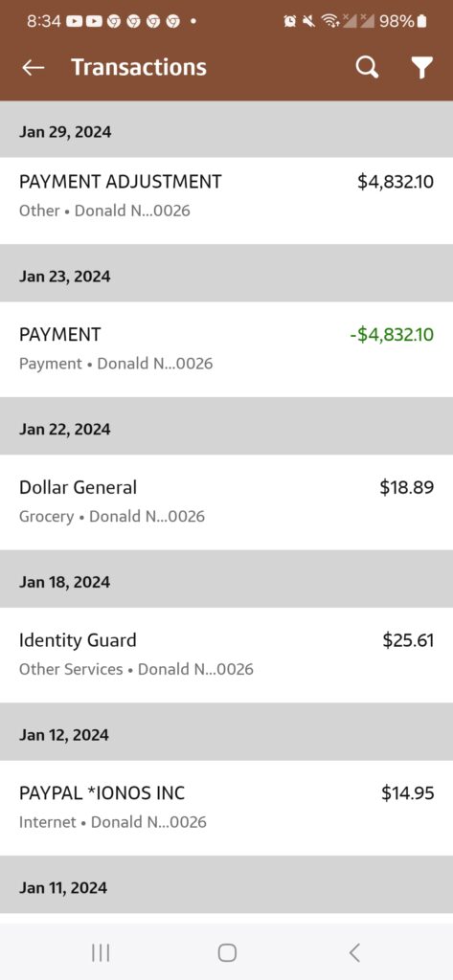Tap the Wi-Fi status icon

328,21
